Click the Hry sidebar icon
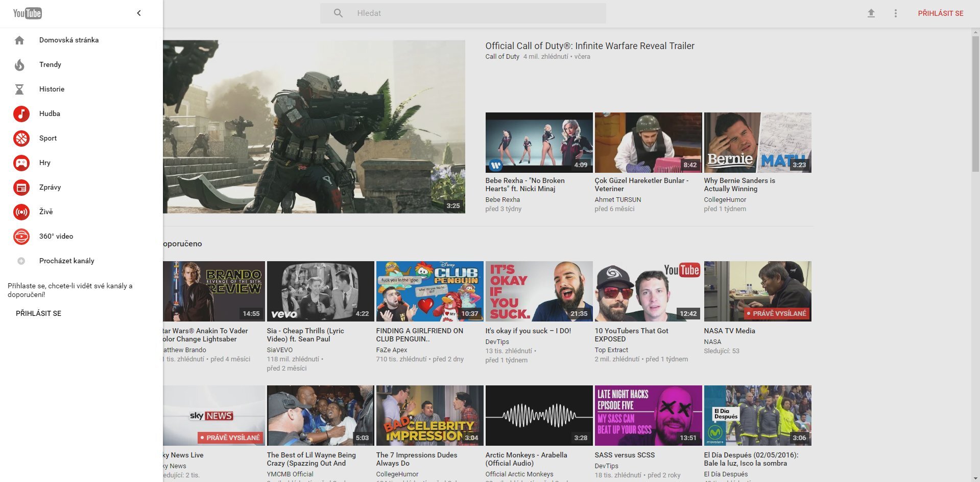 (20, 163)
